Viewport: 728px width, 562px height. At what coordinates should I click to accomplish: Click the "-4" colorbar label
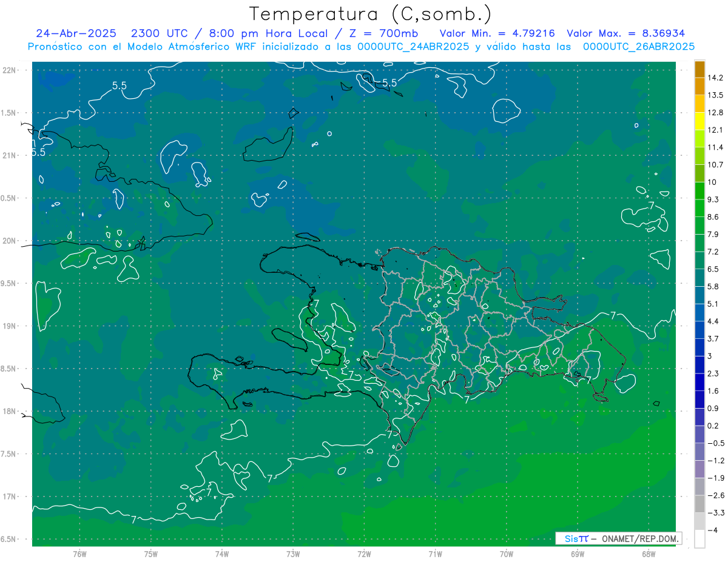712,530
